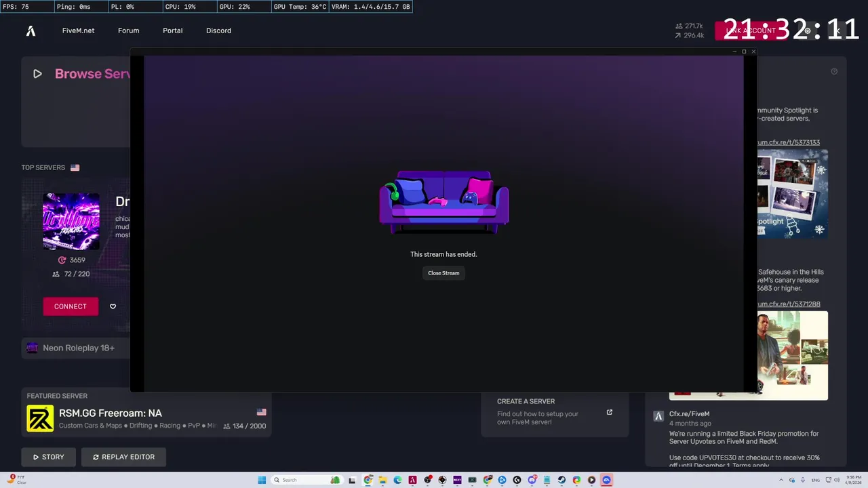Image resolution: width=868 pixels, height=488 pixels.
Task: Open Microsoft Edge from the taskbar
Action: 397,480
